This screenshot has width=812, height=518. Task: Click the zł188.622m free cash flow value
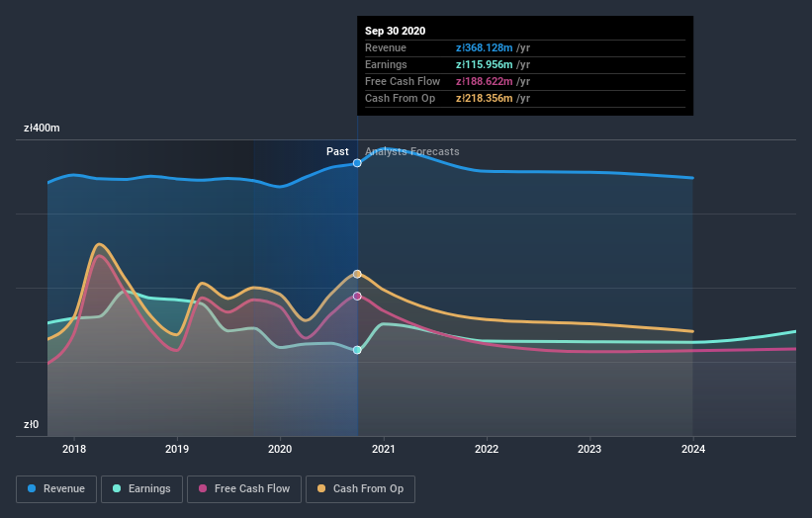(485, 81)
